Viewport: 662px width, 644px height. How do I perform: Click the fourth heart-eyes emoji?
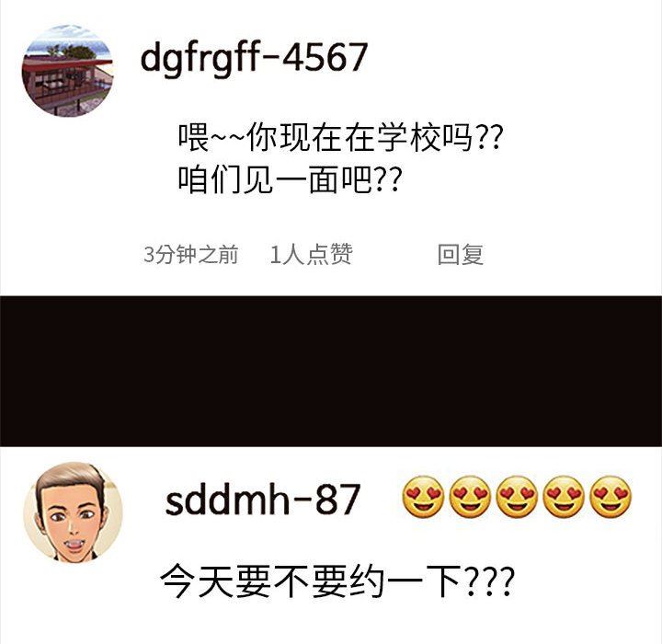564,497
